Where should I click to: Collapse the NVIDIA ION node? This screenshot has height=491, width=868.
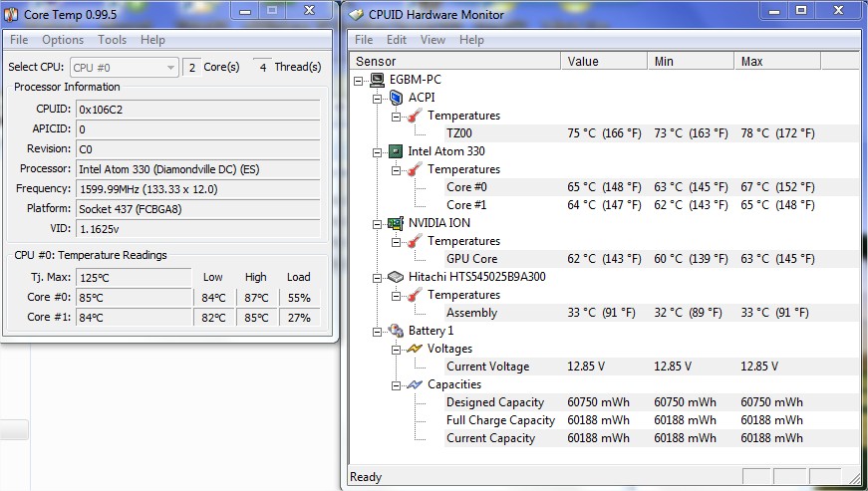click(378, 224)
